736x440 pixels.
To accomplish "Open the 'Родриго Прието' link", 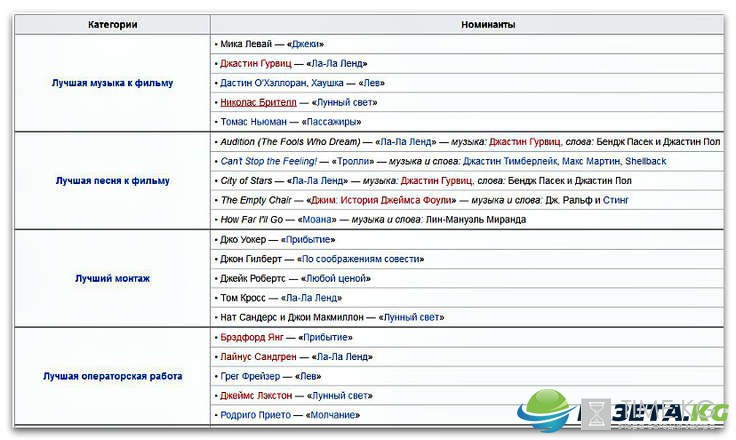I will tap(255, 416).
